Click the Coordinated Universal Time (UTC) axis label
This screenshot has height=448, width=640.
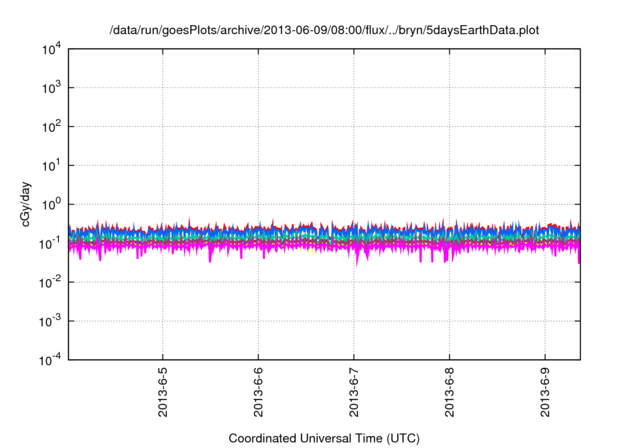point(323,439)
